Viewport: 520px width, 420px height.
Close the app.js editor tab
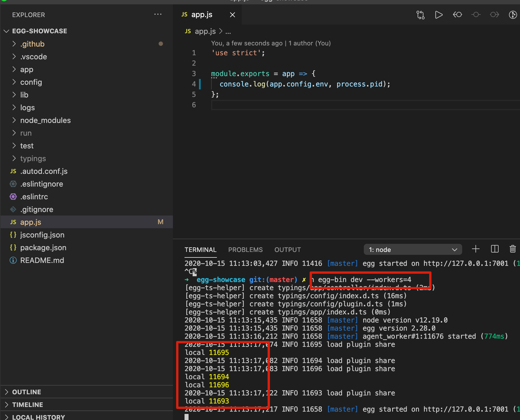[233, 14]
